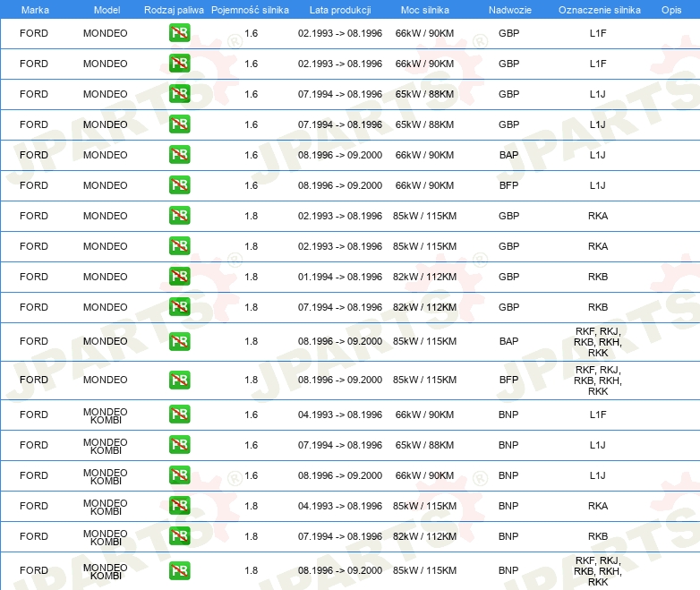Click 'MONDEO KOMBI' in the 1.8 RKB row
This screenshot has height=590, width=700.
pos(106,537)
